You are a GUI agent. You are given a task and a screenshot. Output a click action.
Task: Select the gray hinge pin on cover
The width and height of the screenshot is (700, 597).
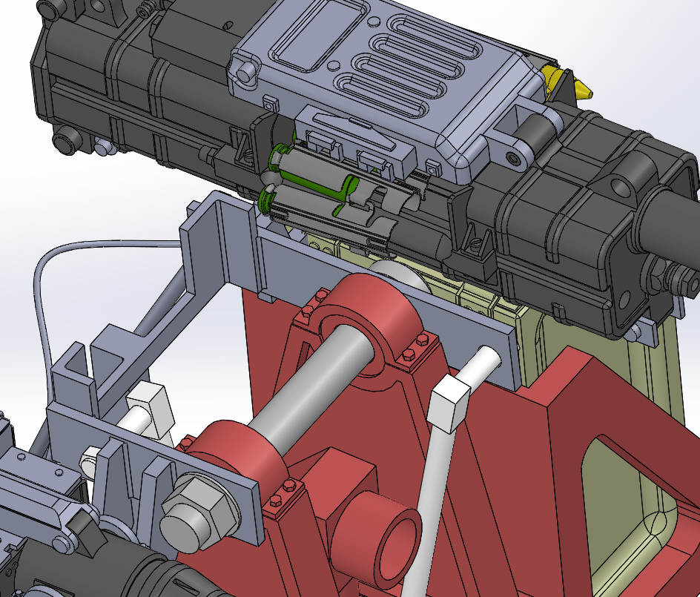click(535, 133)
